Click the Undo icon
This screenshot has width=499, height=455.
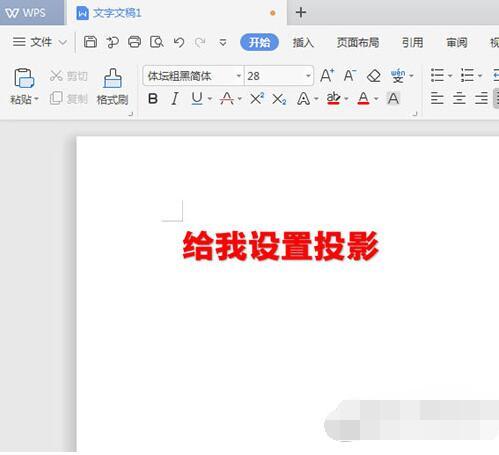pyautogui.click(x=179, y=42)
